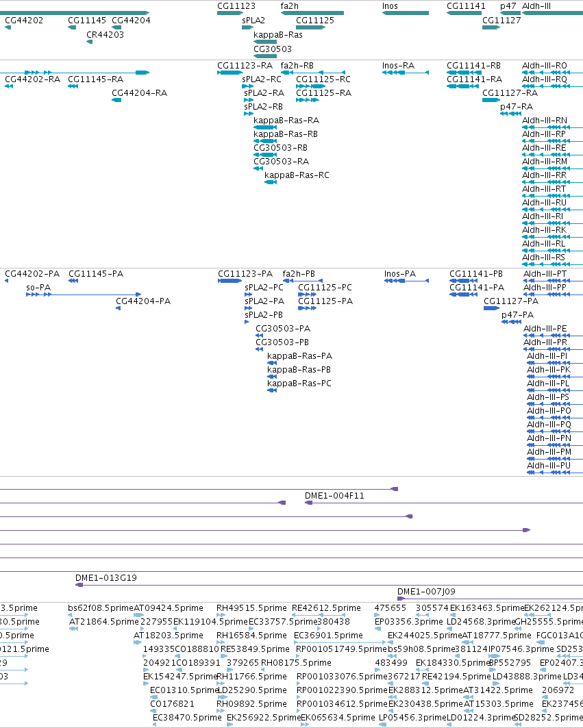
Task: Select BAC clone DME1-004F11
Action: 334,496
